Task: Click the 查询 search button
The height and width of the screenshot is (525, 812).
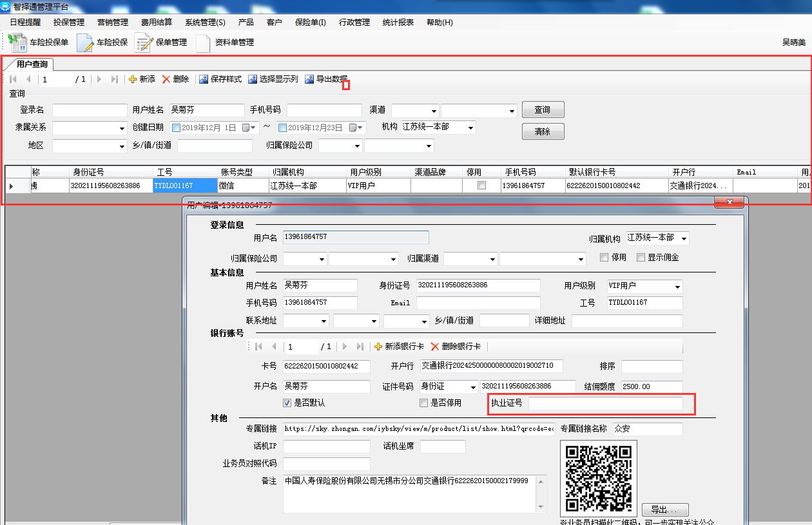Action: coord(543,110)
